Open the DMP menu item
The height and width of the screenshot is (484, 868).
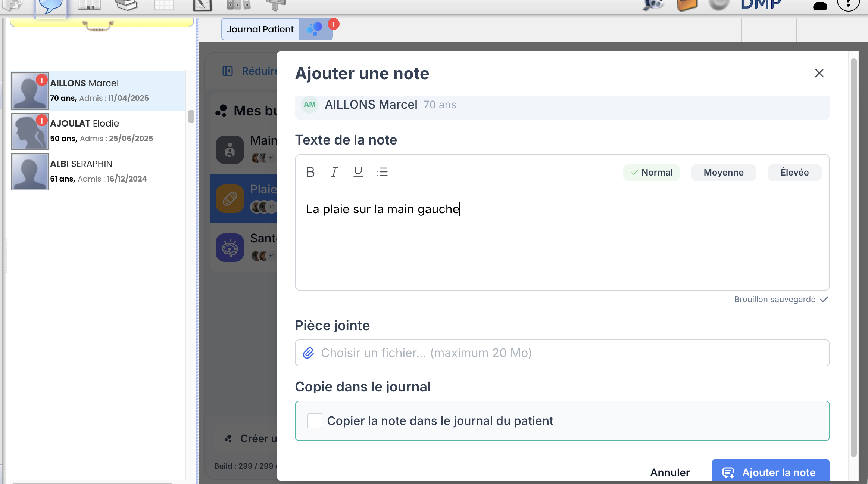[x=761, y=4]
